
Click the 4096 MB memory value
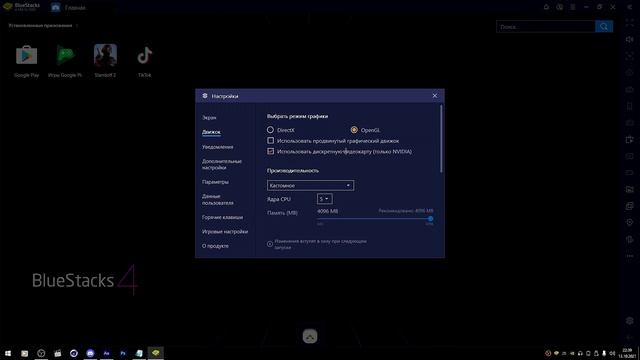pyautogui.click(x=327, y=211)
